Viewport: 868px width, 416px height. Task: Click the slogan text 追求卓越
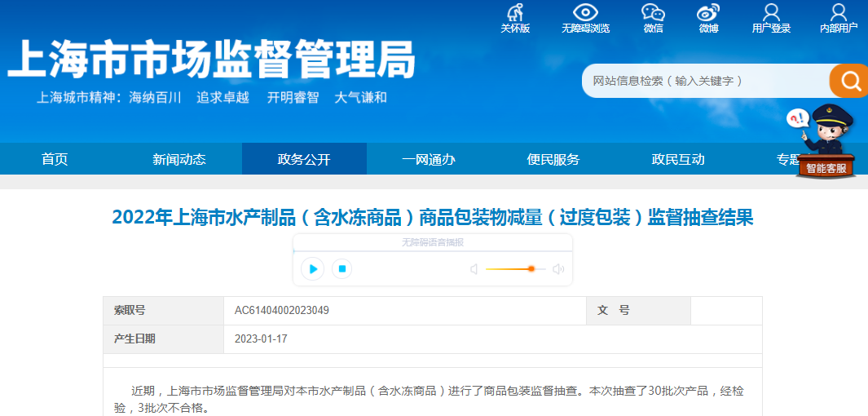click(x=223, y=98)
